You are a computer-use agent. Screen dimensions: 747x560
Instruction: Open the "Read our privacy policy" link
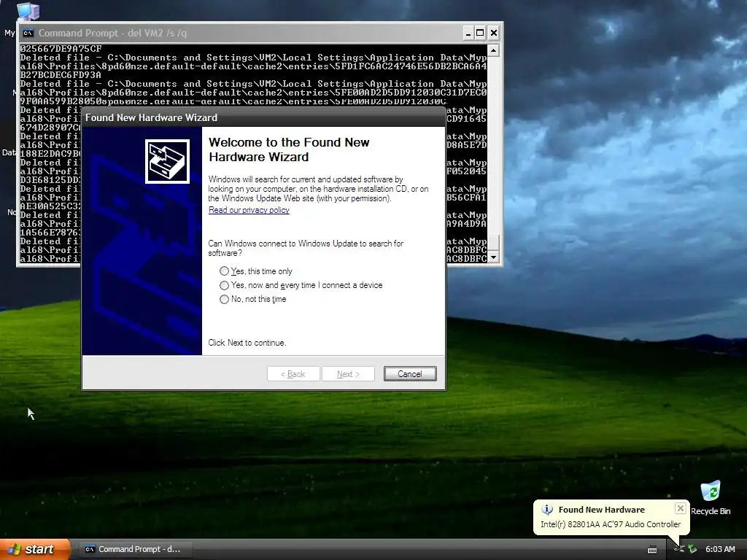249,210
